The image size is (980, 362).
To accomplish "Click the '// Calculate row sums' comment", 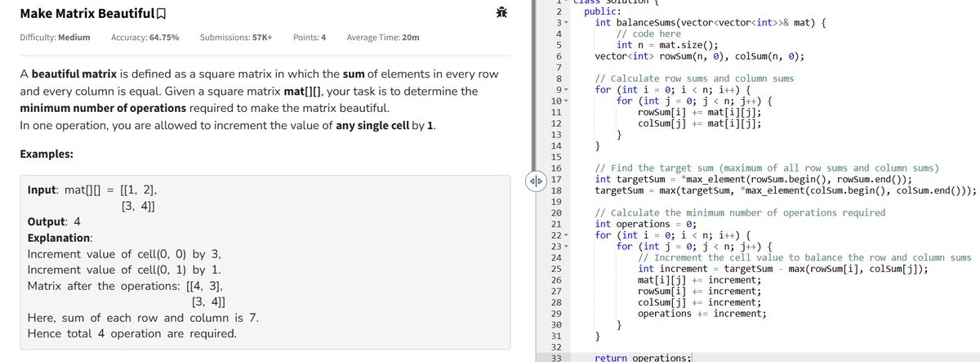I will (694, 78).
